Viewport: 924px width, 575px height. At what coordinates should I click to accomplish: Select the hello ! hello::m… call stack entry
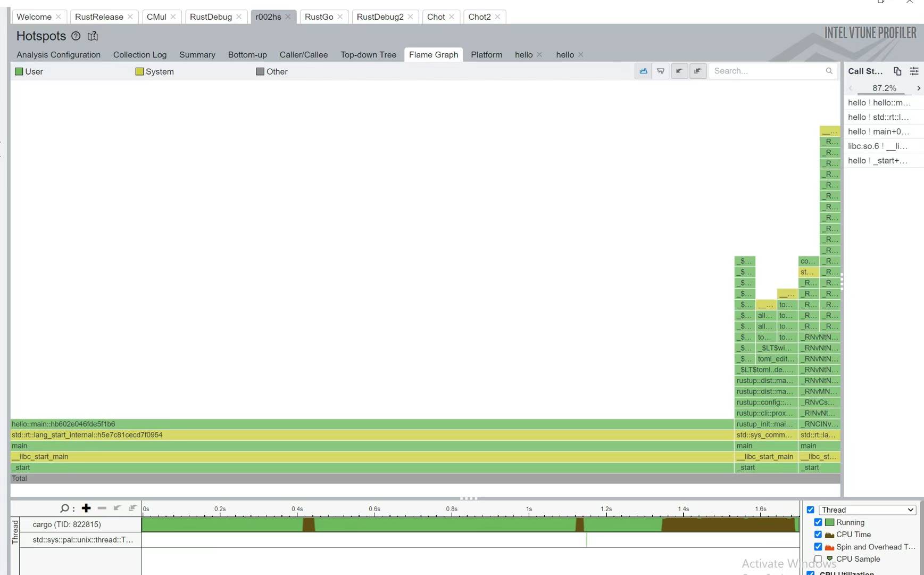click(884, 103)
